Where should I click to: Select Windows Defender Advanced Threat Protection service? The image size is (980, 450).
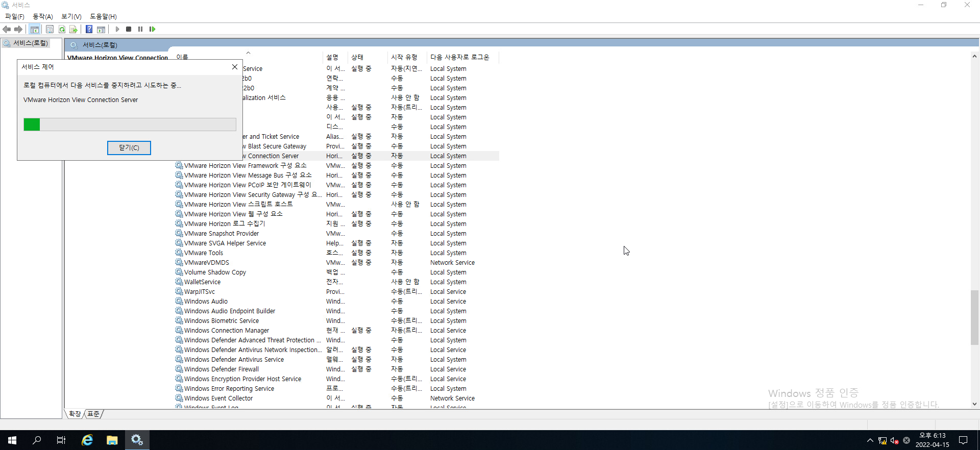(x=337, y=340)
